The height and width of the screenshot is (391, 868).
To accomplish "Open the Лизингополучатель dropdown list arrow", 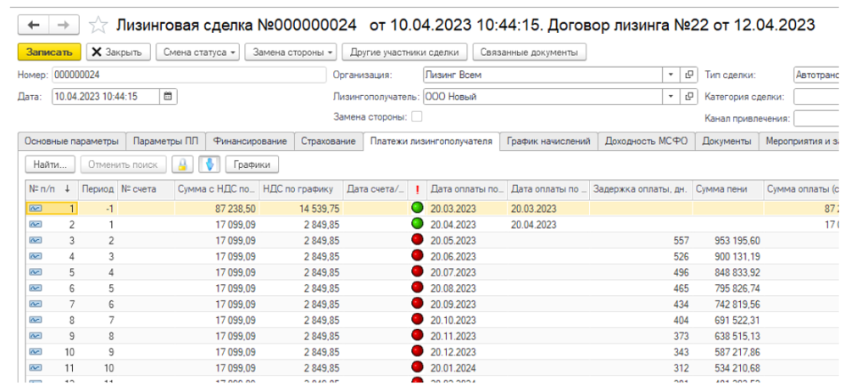I will [670, 97].
